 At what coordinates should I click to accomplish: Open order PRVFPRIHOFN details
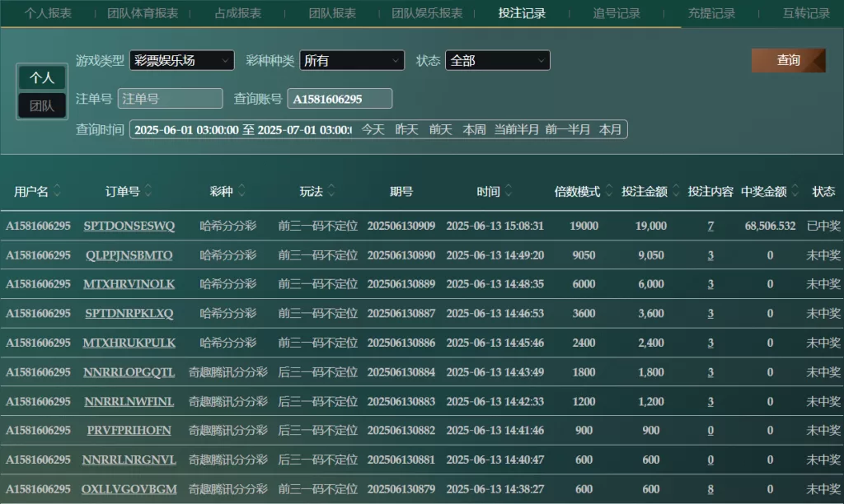click(x=129, y=431)
